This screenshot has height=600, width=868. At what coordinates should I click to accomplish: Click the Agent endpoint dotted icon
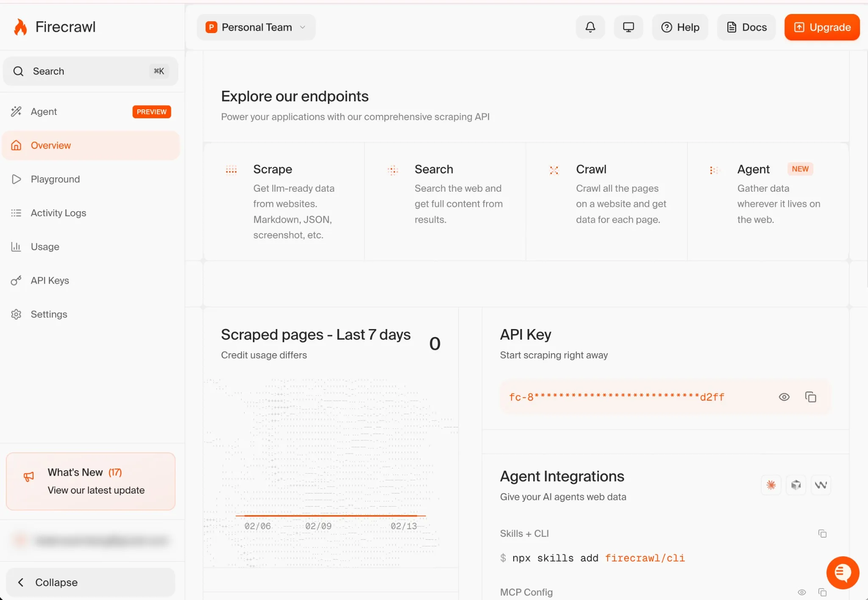coord(715,170)
